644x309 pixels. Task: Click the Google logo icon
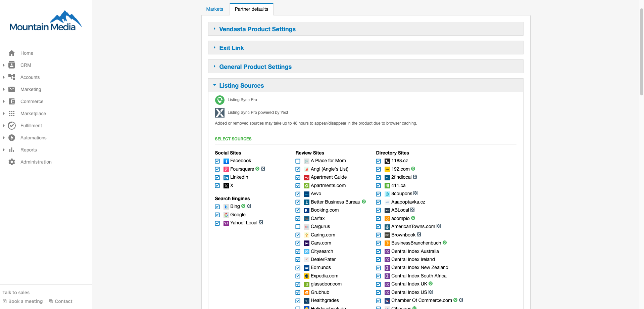pyautogui.click(x=226, y=215)
